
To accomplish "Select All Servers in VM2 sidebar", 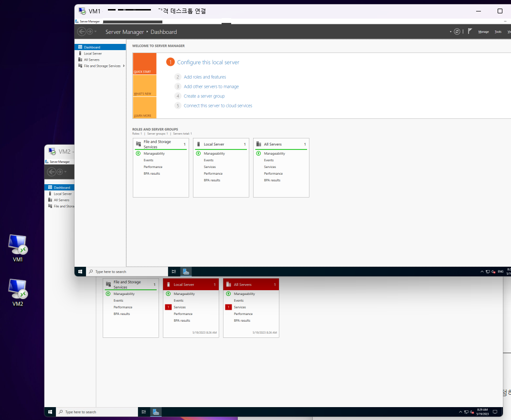I will coord(59,200).
